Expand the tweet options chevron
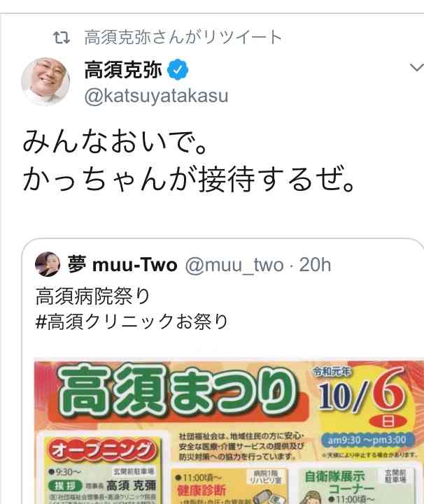 pyautogui.click(x=416, y=68)
